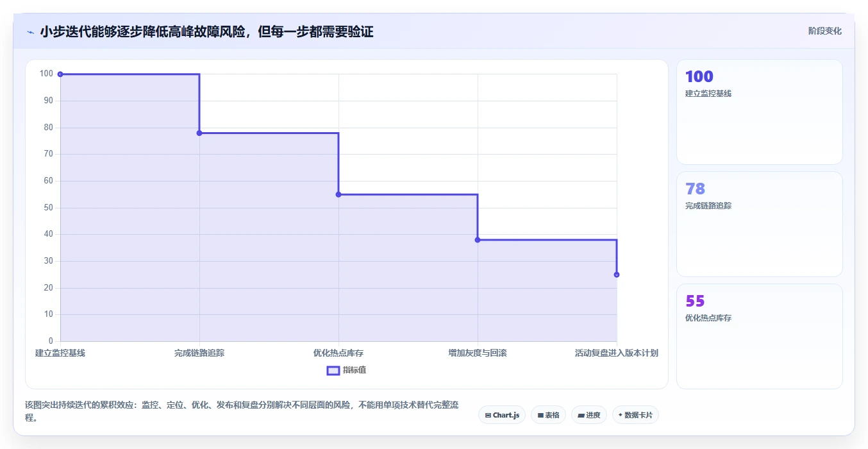Click the y-axis tick label 50
Screen dimensions: 868x449
tap(49, 208)
